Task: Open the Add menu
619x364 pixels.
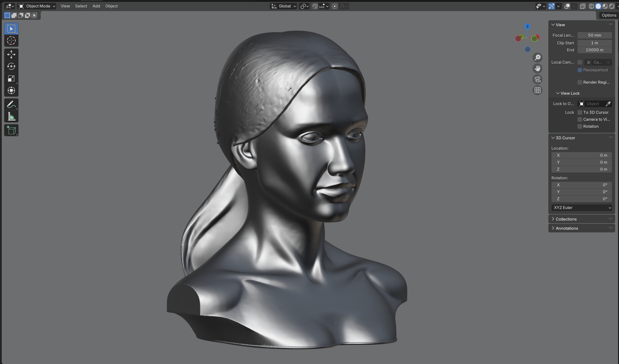Action: (x=96, y=6)
